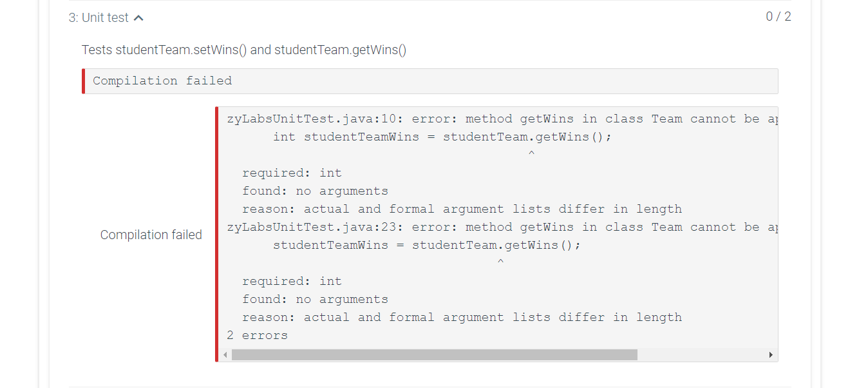Click the red bar on the Compilation failed banner
Viewport: 868px width, 388px height.
tap(84, 81)
